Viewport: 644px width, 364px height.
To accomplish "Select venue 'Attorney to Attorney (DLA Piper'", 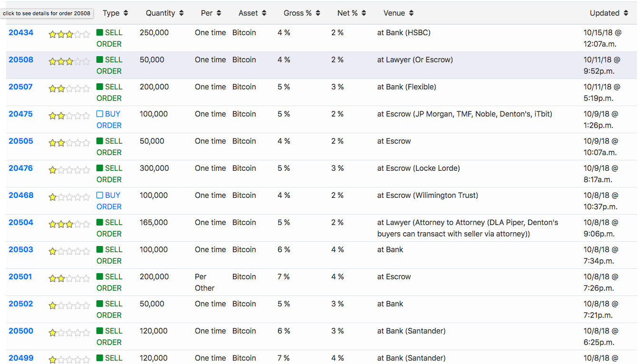I will tap(468, 228).
